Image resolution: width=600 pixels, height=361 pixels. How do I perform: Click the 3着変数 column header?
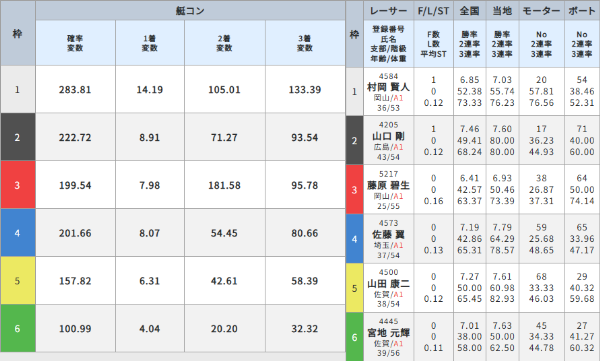[x=305, y=43]
